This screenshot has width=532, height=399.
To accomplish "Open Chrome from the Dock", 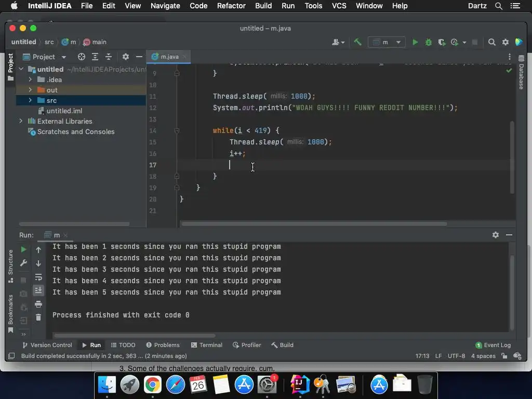I will (152, 385).
